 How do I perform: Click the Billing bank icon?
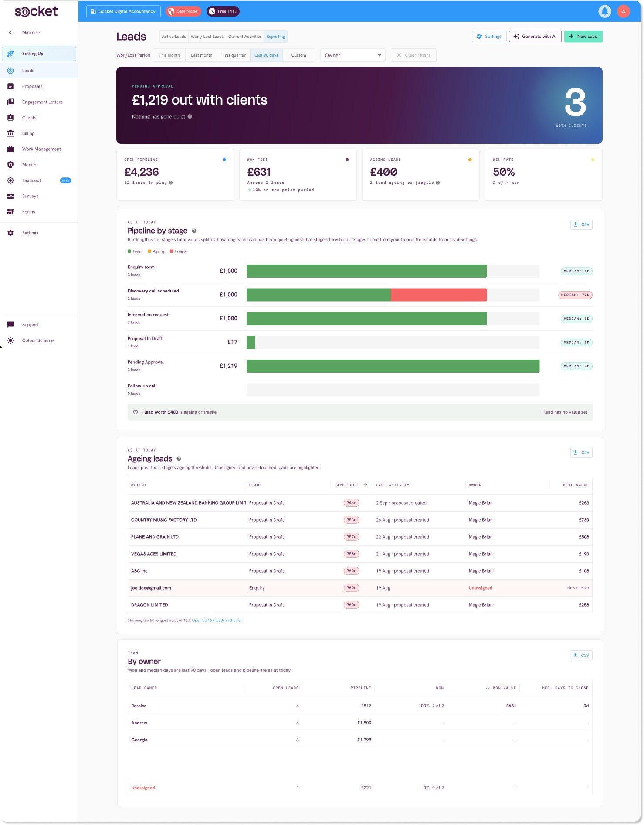10,133
